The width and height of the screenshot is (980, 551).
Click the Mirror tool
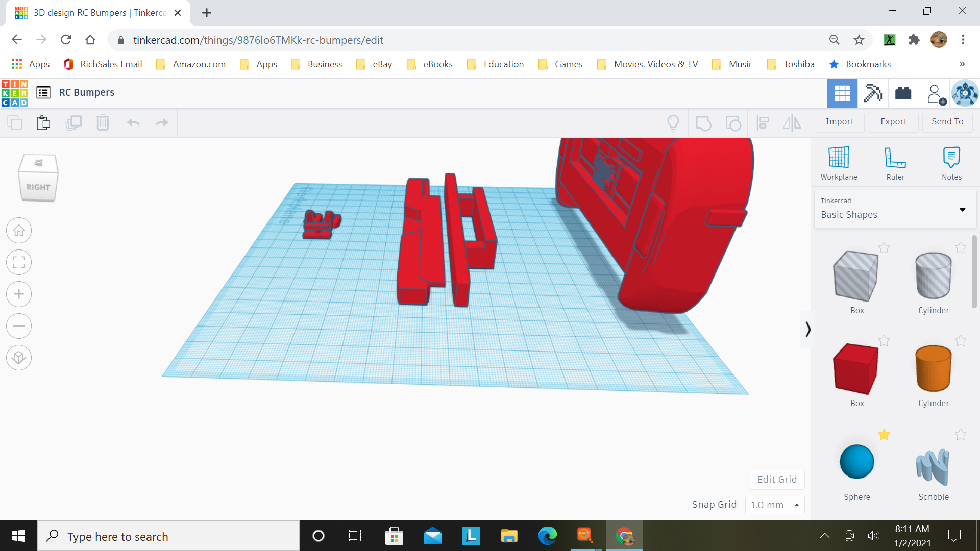tap(792, 122)
